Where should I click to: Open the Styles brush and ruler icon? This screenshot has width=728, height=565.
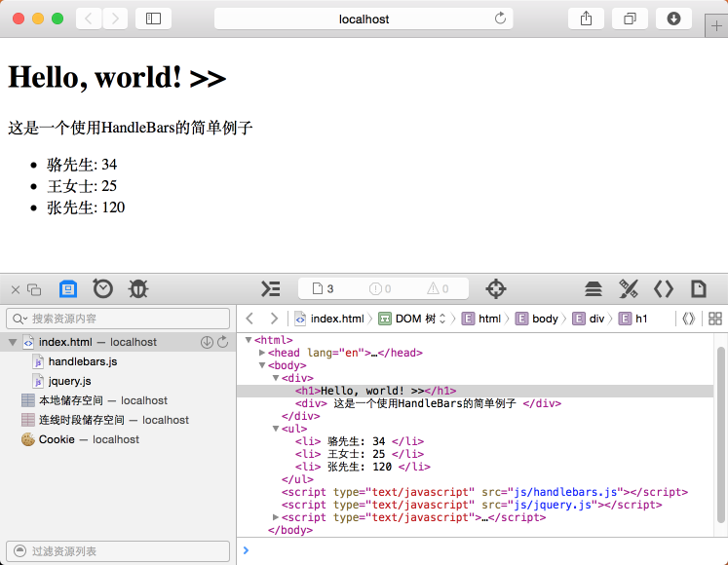629,288
